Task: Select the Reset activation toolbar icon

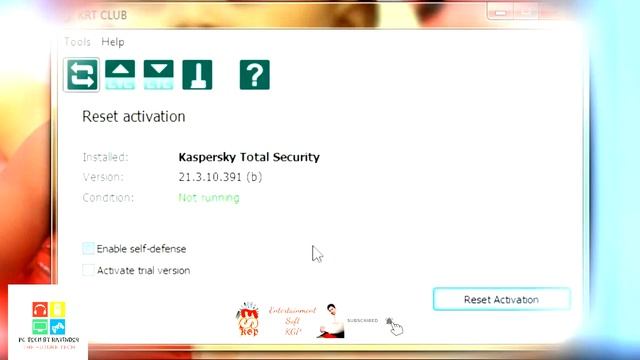Action: click(82, 75)
